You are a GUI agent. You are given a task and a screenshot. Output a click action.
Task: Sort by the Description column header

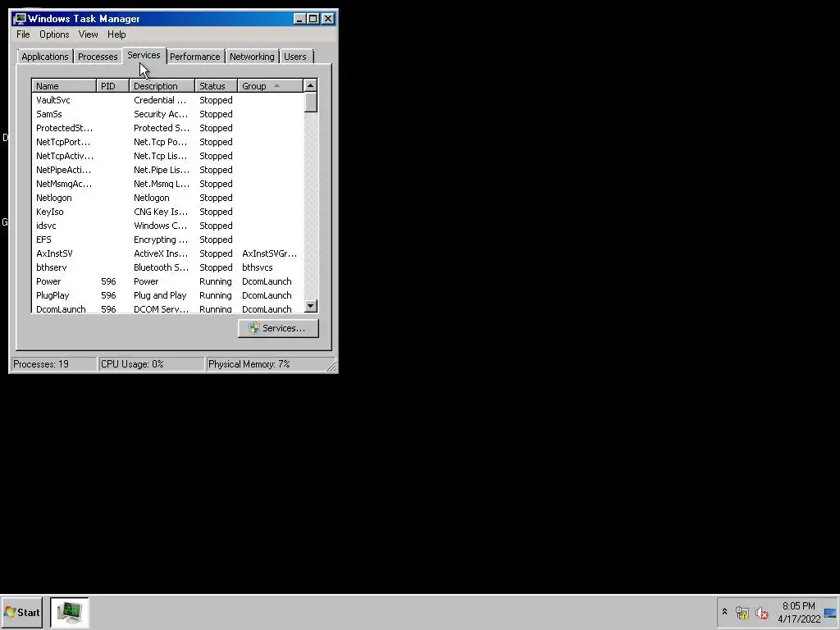[162, 85]
